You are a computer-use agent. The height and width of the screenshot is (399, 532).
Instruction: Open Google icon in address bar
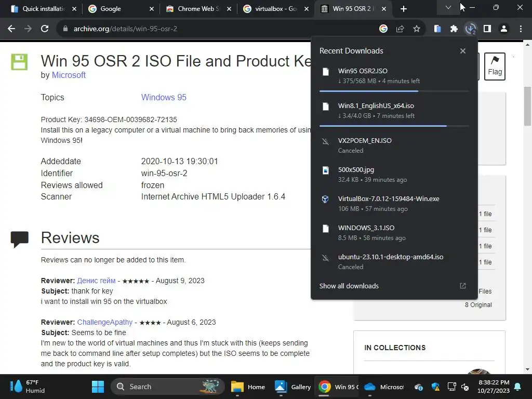383,29
